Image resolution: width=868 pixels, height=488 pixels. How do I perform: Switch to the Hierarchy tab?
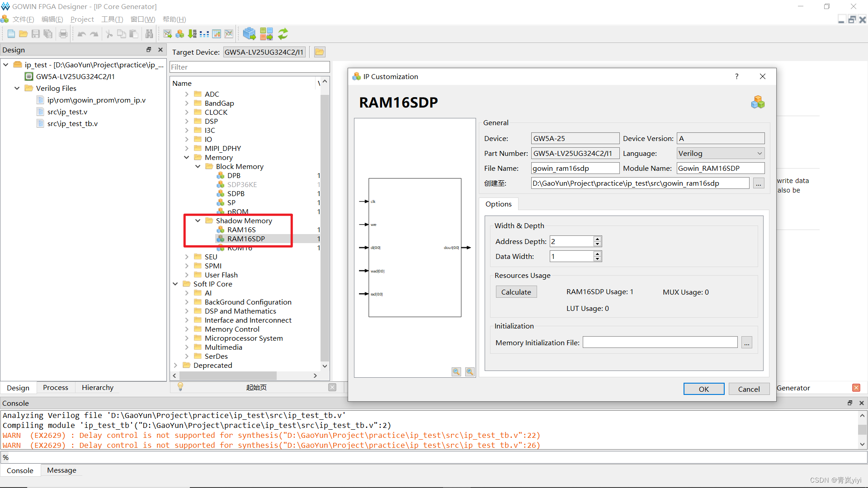(97, 387)
